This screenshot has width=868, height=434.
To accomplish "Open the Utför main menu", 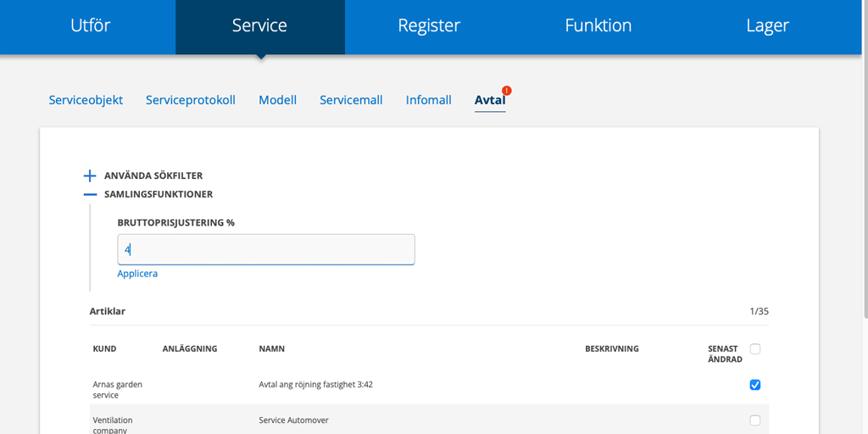I will point(91,25).
